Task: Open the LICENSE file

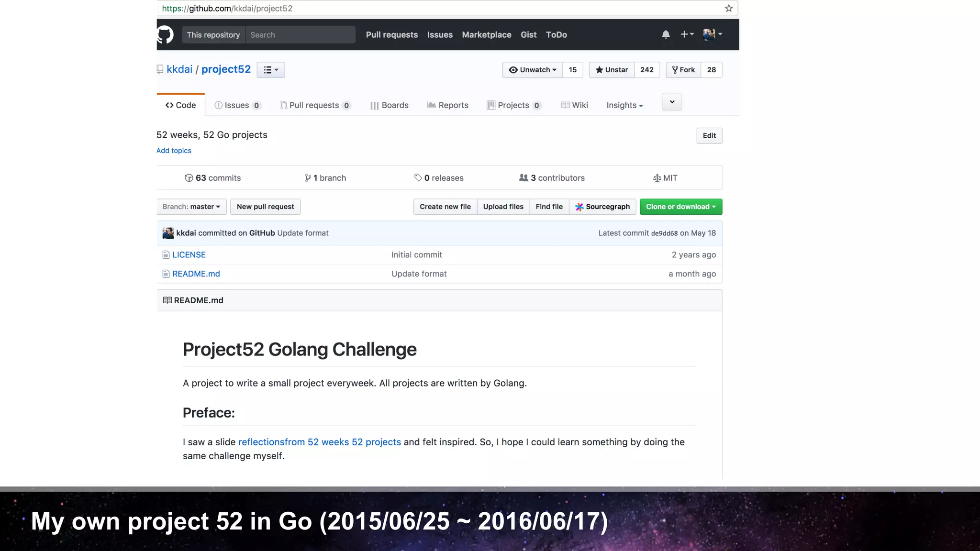Action: [189, 255]
